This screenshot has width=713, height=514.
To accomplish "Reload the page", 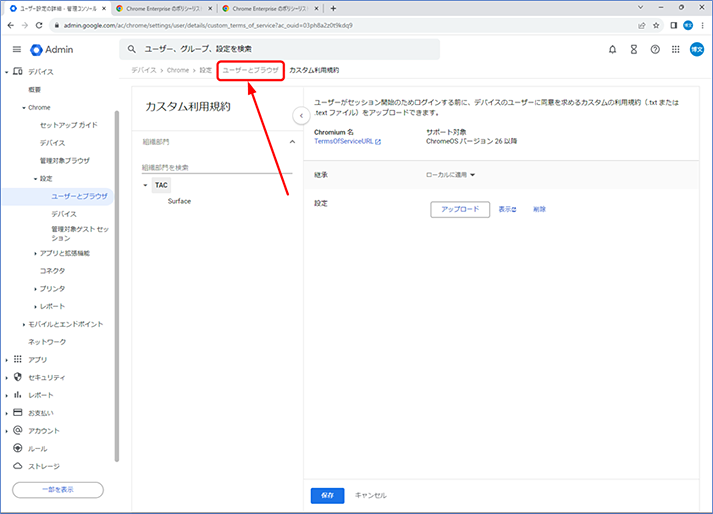I will (39, 25).
